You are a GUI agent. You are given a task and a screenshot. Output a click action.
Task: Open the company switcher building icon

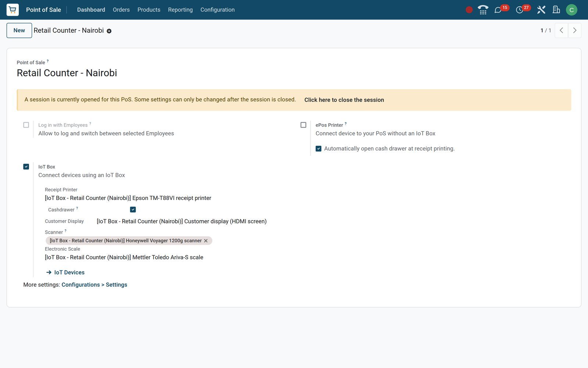pyautogui.click(x=556, y=10)
